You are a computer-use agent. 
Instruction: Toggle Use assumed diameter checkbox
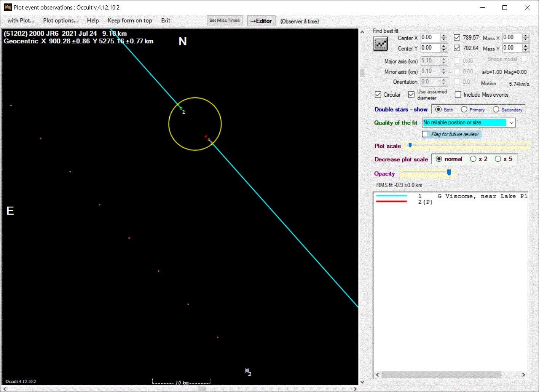tap(411, 94)
